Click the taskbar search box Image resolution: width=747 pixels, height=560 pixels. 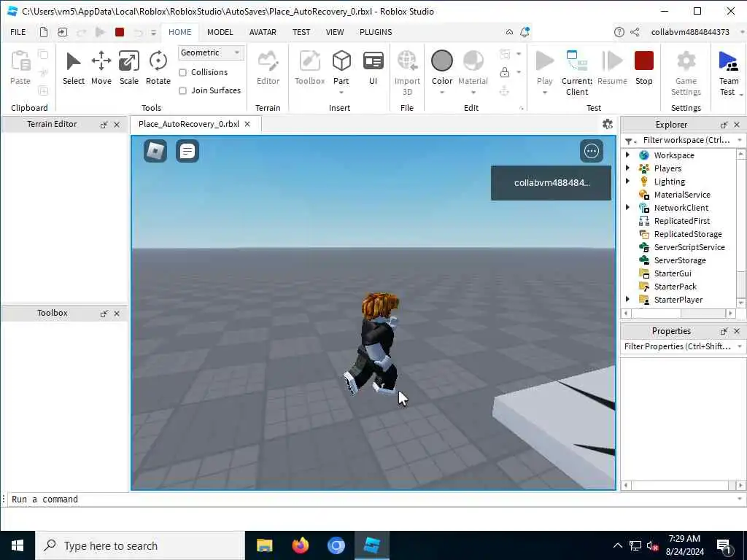pyautogui.click(x=140, y=545)
